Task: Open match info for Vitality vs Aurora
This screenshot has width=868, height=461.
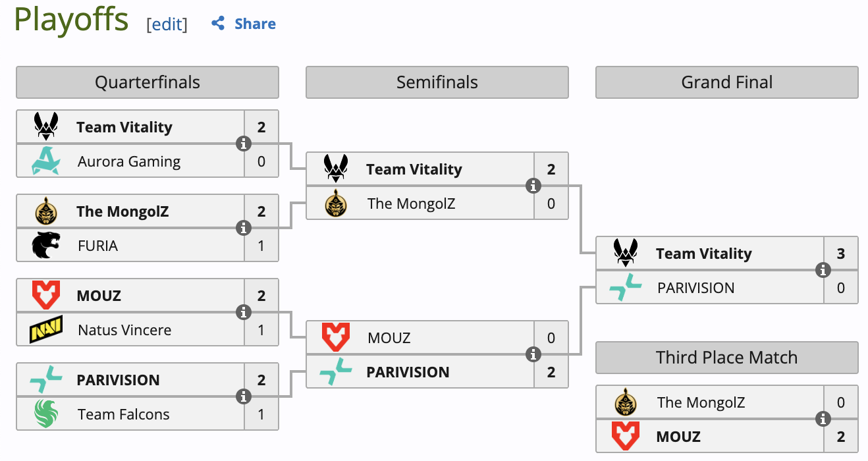Action: 244,144
